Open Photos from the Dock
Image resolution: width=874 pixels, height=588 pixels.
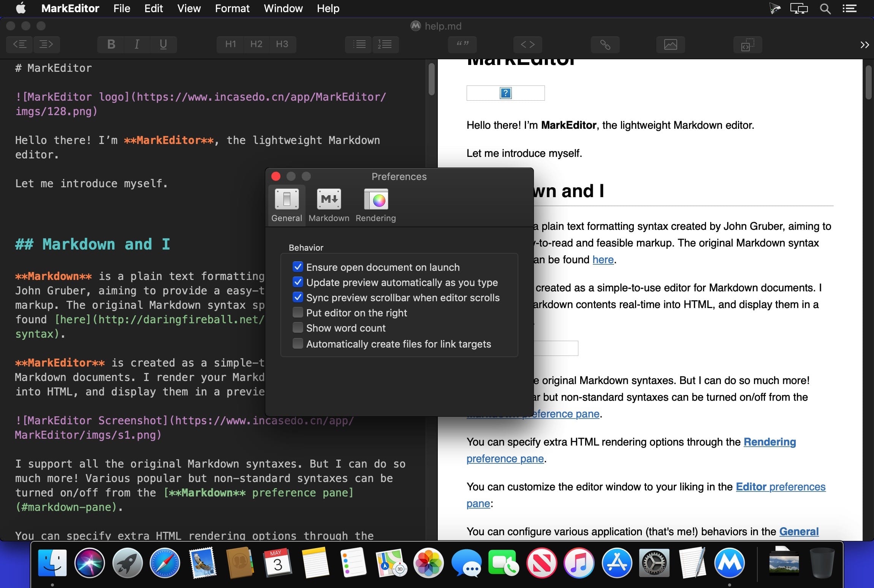click(428, 563)
